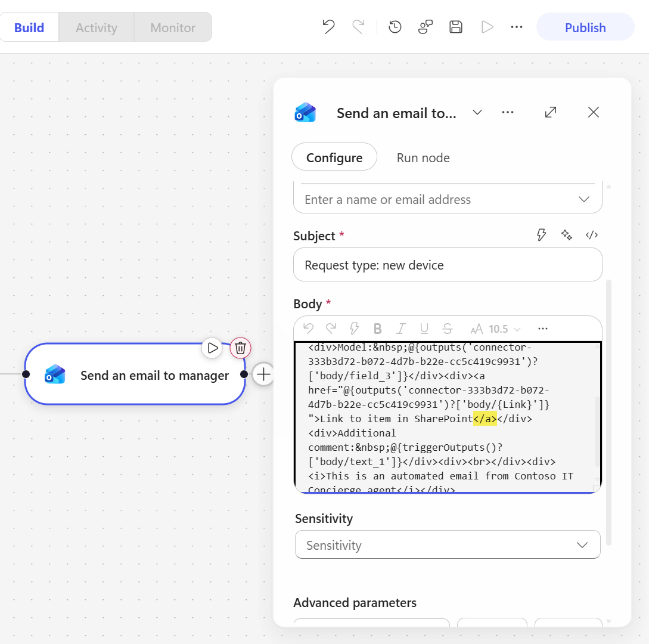Toggle Subject code view icon
The image size is (649, 644).
click(x=591, y=235)
